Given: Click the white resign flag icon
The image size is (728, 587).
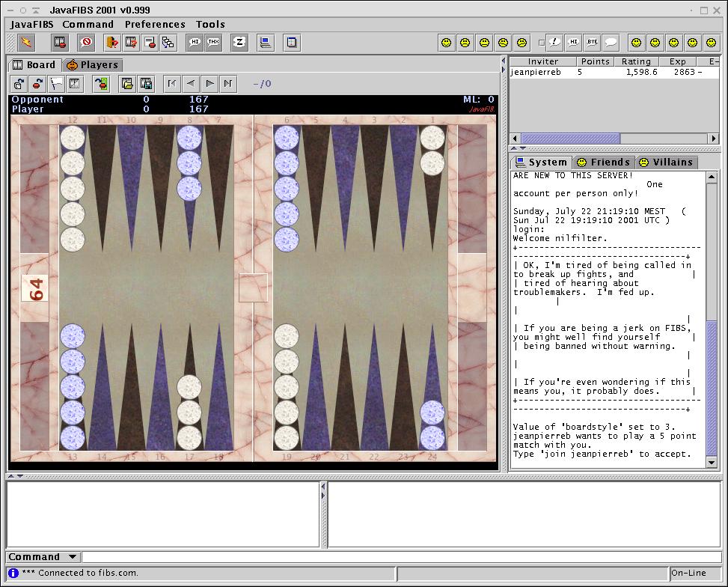Looking at the screenshot, I should [57, 84].
